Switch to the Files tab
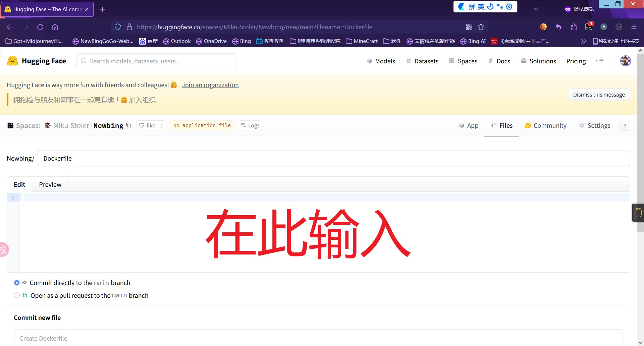 pyautogui.click(x=501, y=126)
